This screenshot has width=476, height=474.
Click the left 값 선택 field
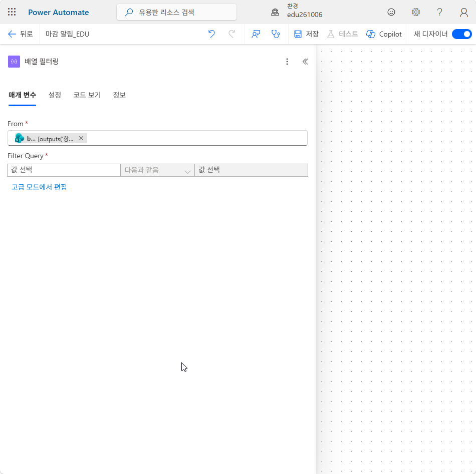64,170
